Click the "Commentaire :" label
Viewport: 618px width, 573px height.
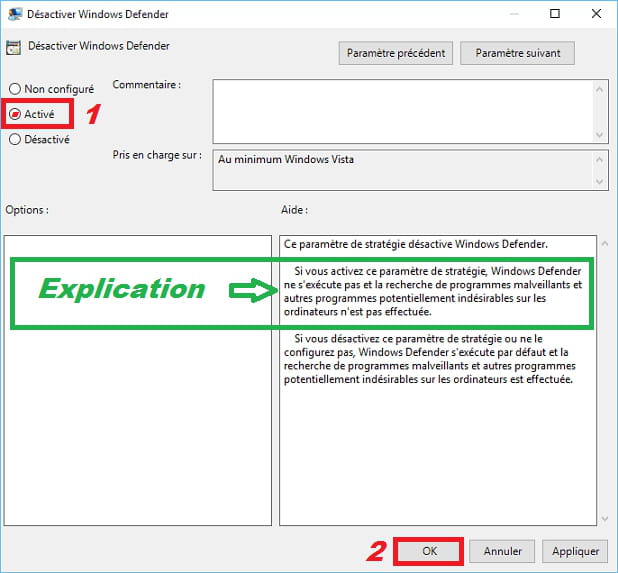[x=147, y=85]
